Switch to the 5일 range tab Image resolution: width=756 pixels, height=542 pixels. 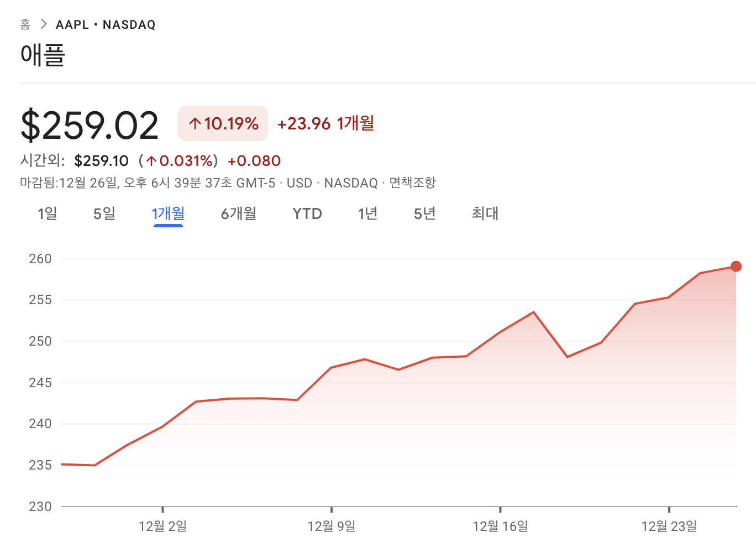[x=104, y=213]
